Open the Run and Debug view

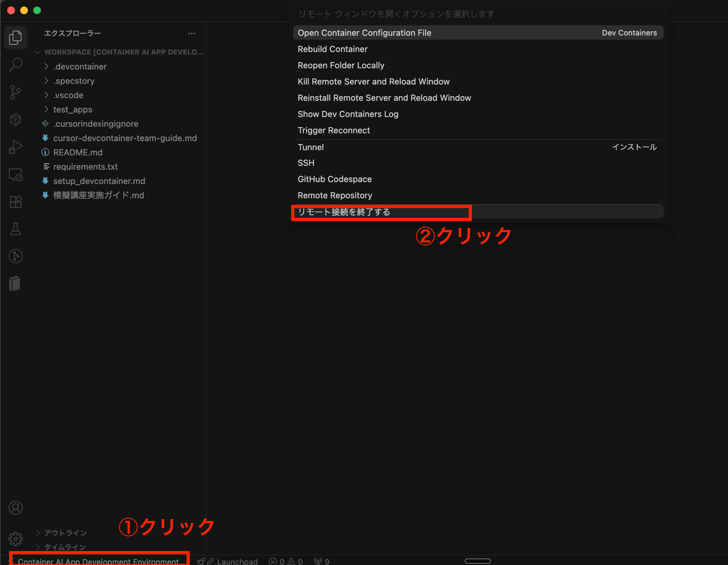[x=15, y=146]
